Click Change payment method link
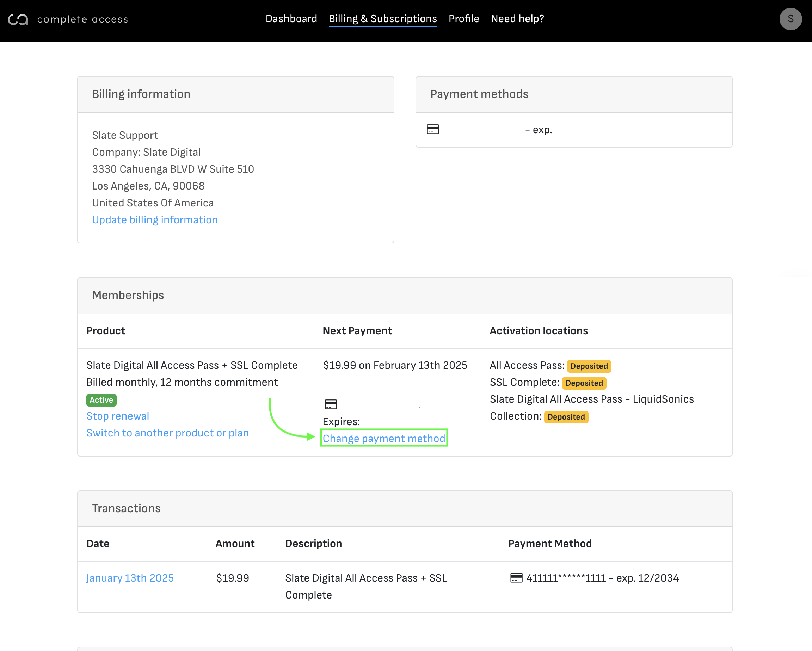The width and height of the screenshot is (812, 651). [384, 438]
